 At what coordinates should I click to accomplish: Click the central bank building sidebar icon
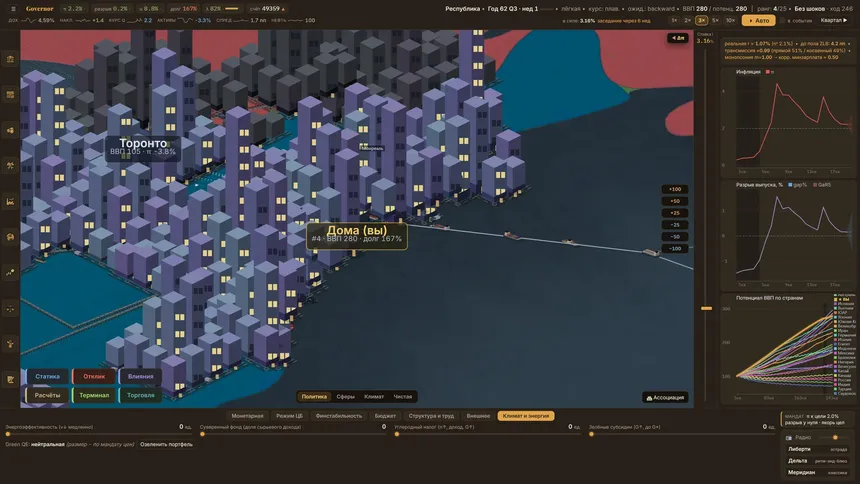pos(10,59)
